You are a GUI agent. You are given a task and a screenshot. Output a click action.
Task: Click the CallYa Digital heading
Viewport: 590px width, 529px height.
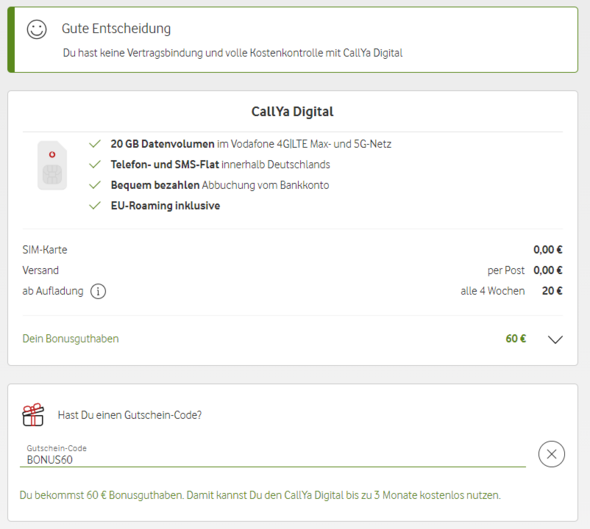click(292, 112)
